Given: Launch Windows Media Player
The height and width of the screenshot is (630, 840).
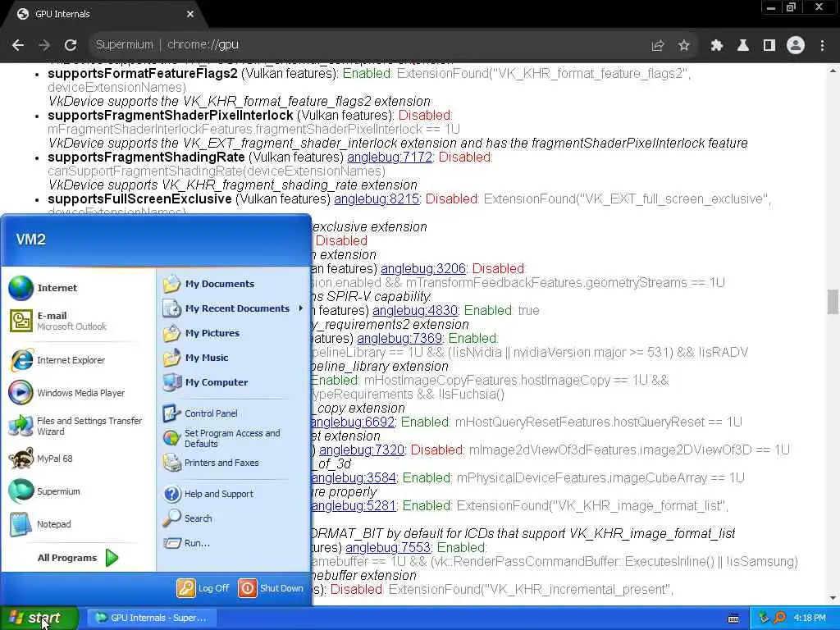Looking at the screenshot, I should (x=78, y=393).
